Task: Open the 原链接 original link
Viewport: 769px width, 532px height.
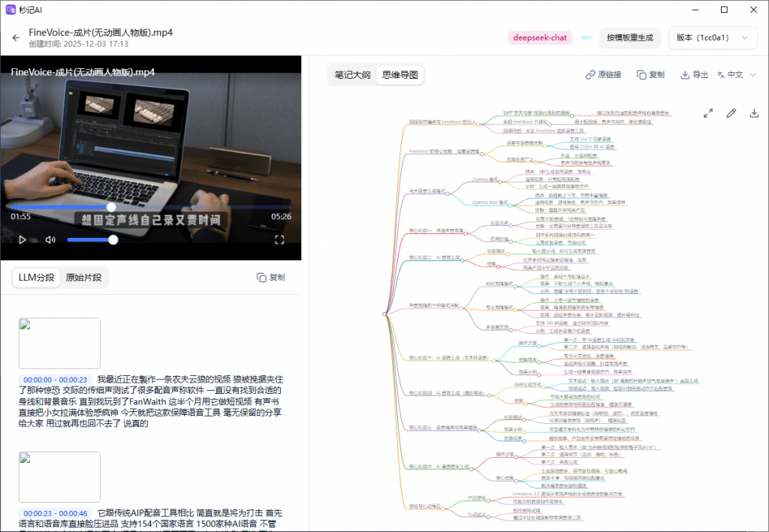Action: click(x=604, y=75)
